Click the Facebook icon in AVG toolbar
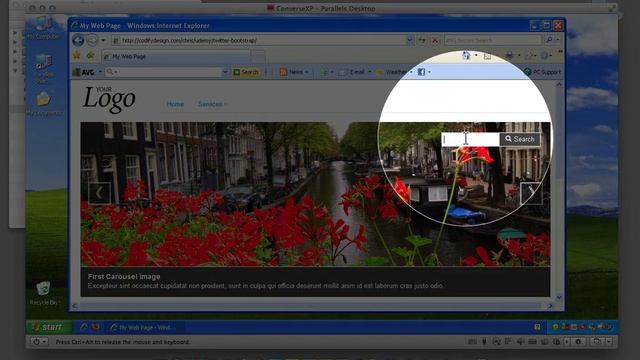This screenshot has width=640, height=360. [421, 72]
